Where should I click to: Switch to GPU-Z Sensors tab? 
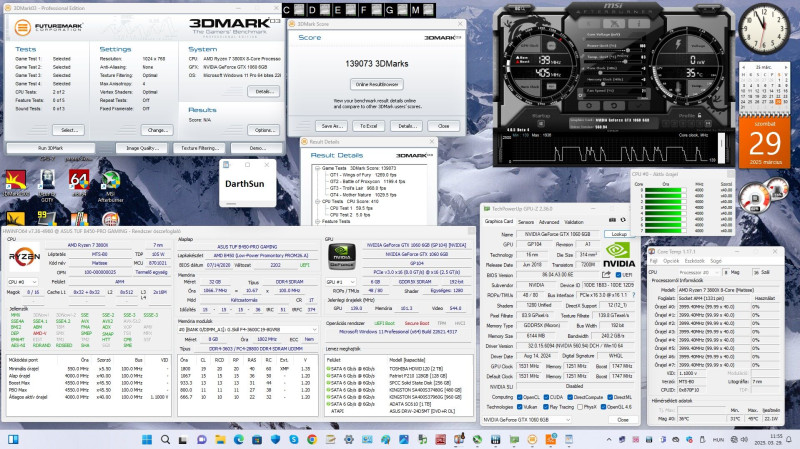click(526, 222)
